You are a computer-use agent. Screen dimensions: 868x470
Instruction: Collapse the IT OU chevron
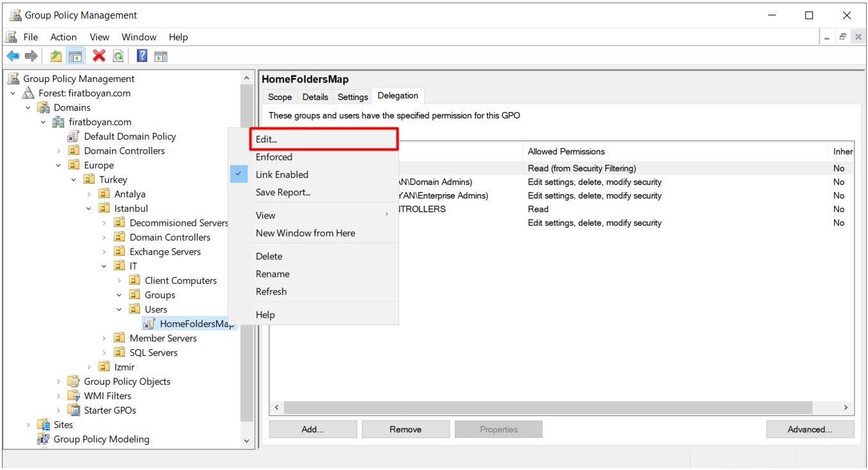[104, 266]
